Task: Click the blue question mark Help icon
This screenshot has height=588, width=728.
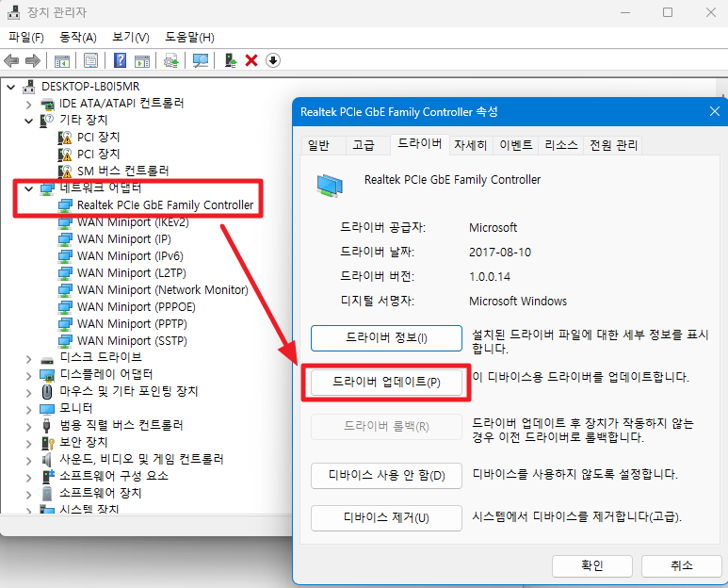Action: point(120,60)
